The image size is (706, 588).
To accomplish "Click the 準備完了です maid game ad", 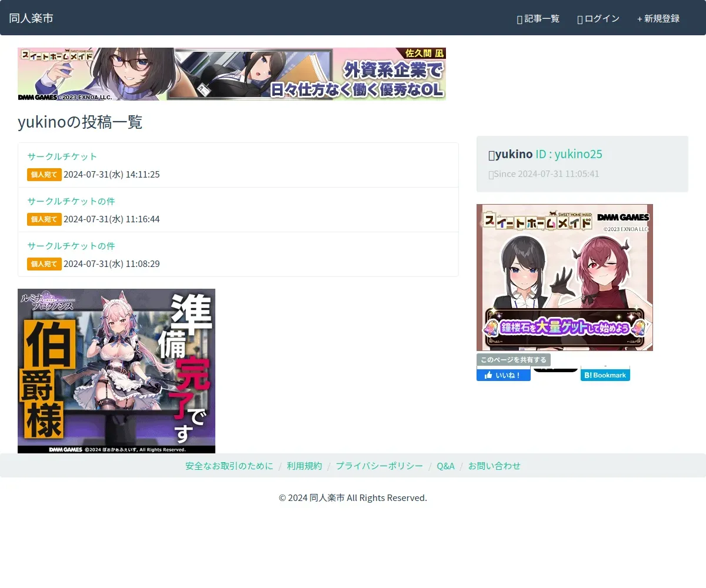I will (116, 371).
